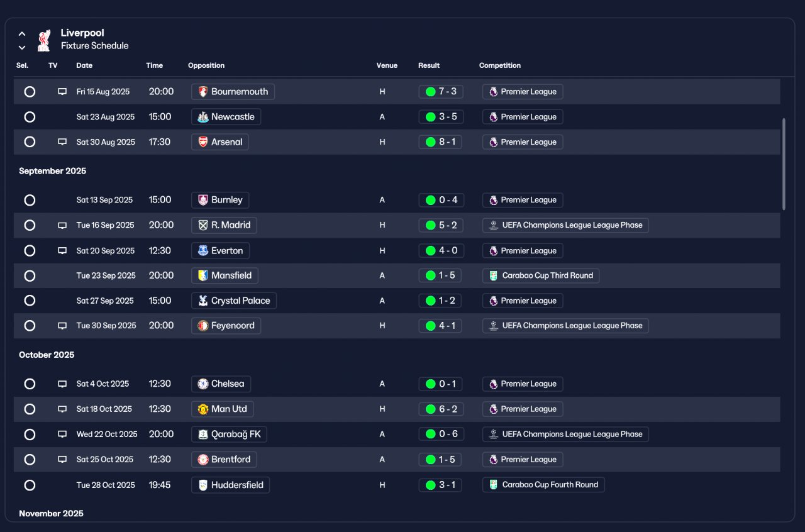Click the Champions League icon on Feyenoord row
The image size is (805, 532).
coord(493,326)
